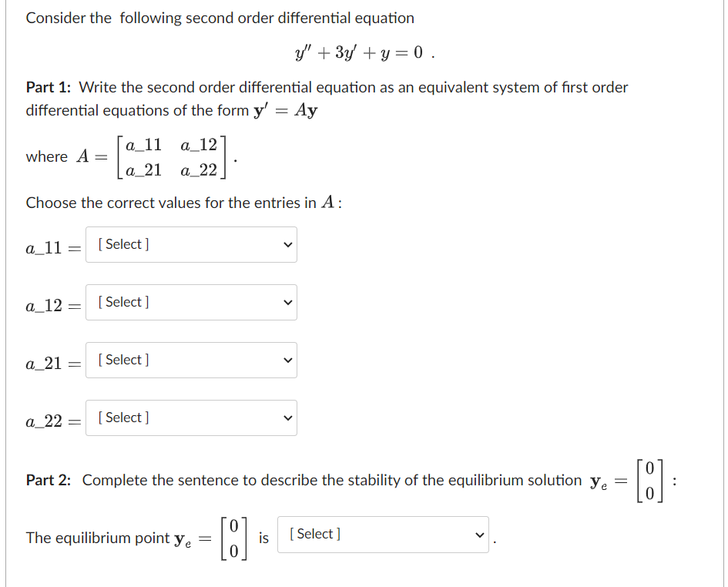Click the [Select] placeholder in the a_12 field

122,302
